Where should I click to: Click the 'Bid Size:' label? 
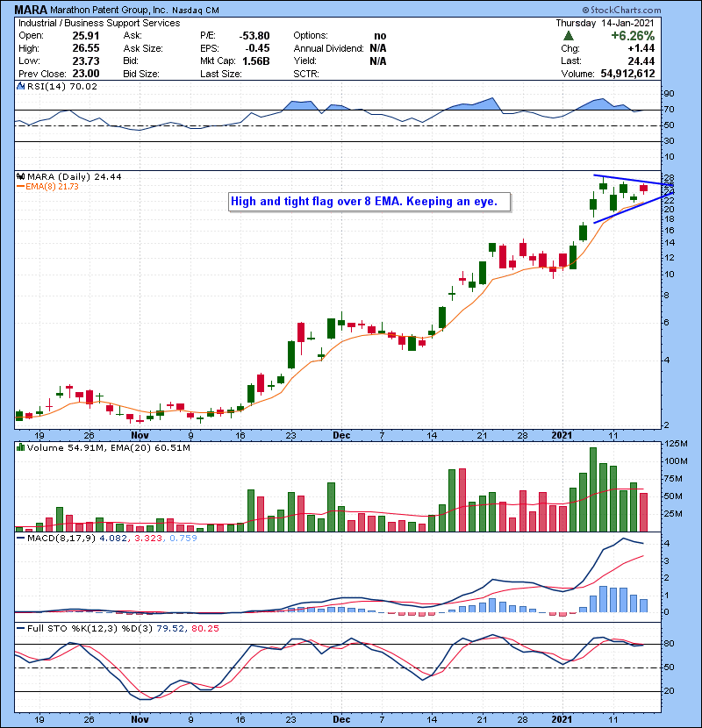pyautogui.click(x=141, y=74)
